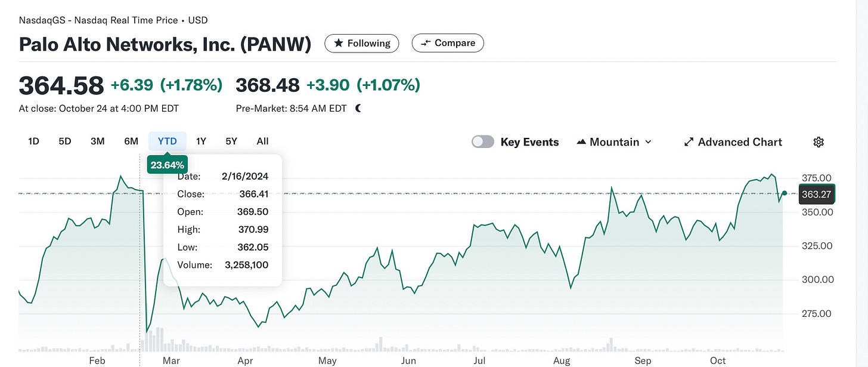The height and width of the screenshot is (367, 868).
Task: Select the 1Y time range
Action: 201,141
